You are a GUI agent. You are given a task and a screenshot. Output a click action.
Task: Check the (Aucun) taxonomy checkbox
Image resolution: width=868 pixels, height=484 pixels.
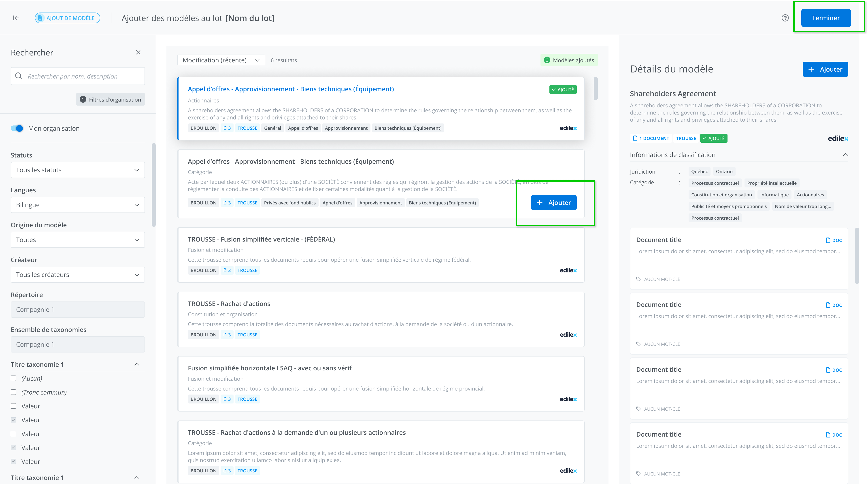[x=13, y=378]
